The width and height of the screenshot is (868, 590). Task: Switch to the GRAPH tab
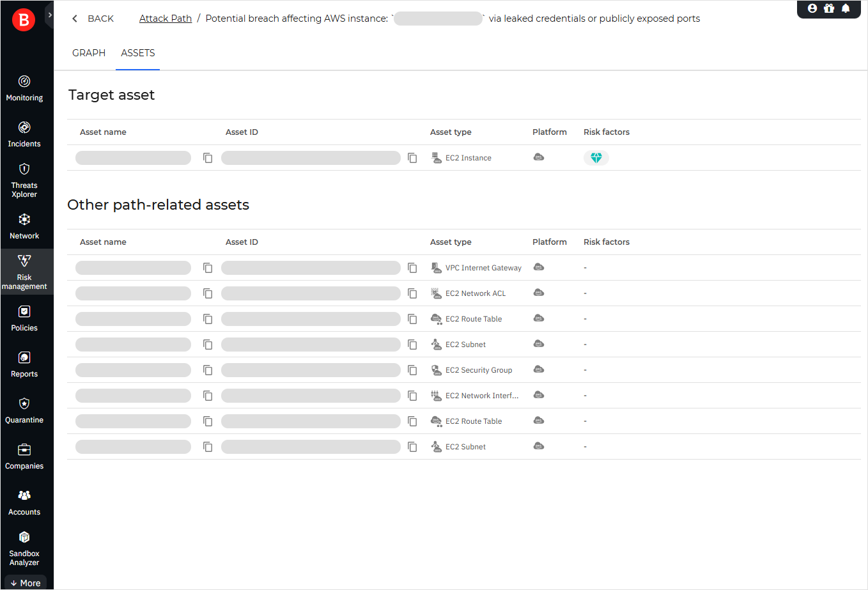(x=89, y=53)
